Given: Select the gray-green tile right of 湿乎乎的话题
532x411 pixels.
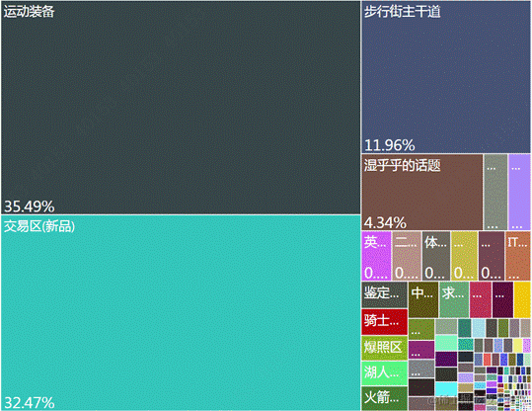Looking at the screenshot, I should (x=495, y=193).
